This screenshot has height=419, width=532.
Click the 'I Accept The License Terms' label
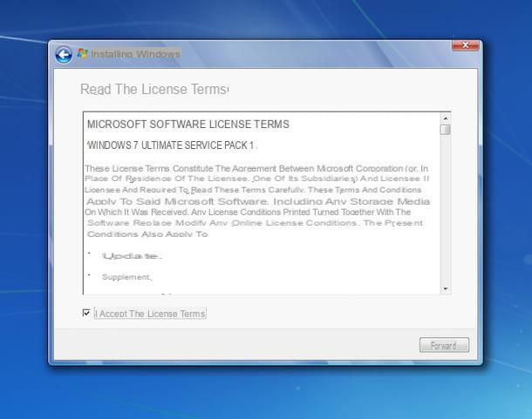(150, 314)
